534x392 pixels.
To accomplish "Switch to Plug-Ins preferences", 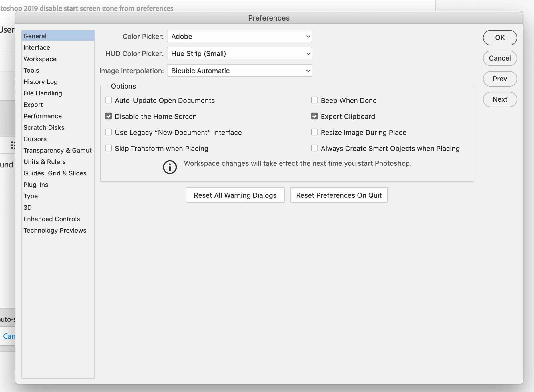I will 58,185.
